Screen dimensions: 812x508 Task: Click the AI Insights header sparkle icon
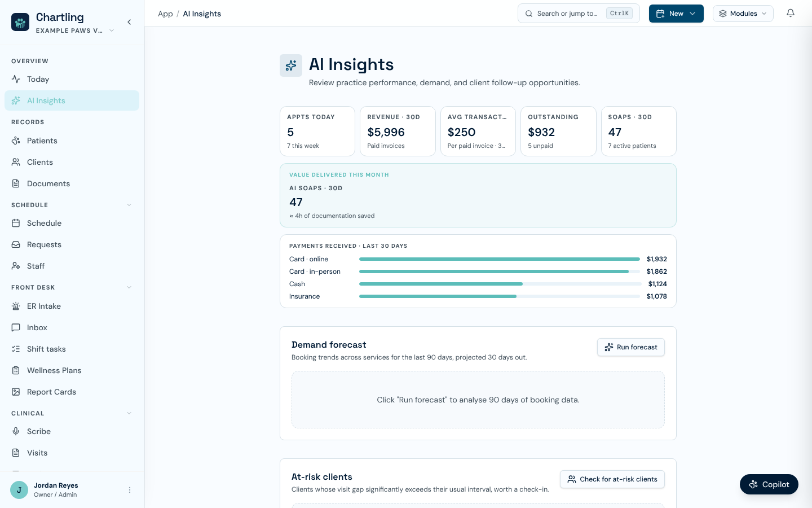pos(291,65)
